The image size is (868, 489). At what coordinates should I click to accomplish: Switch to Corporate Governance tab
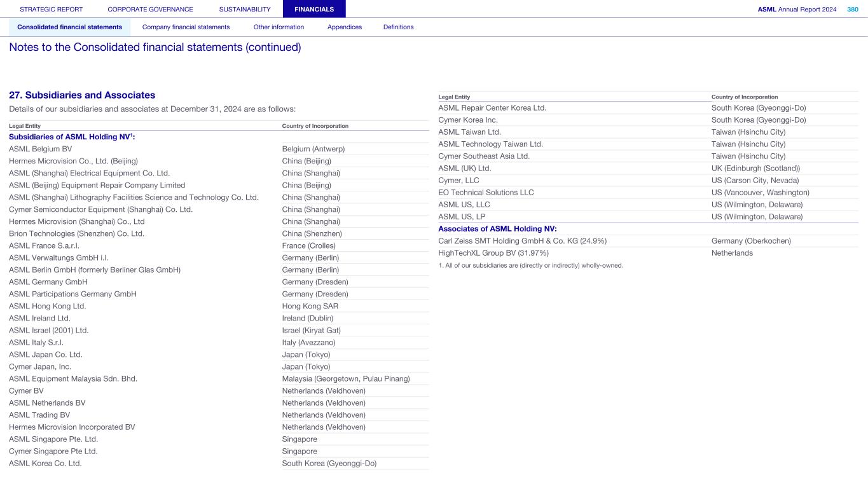coord(151,10)
